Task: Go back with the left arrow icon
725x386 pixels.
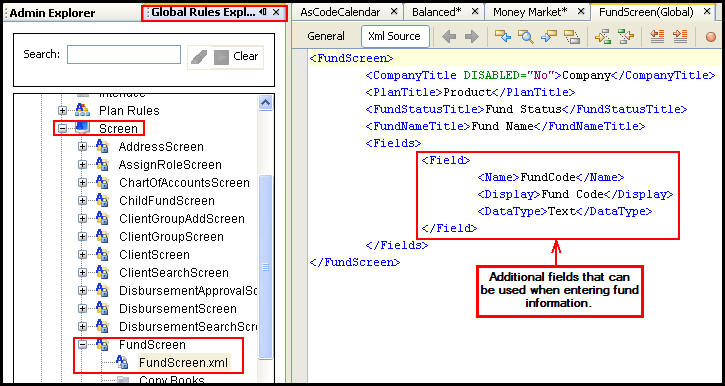Action: point(449,37)
